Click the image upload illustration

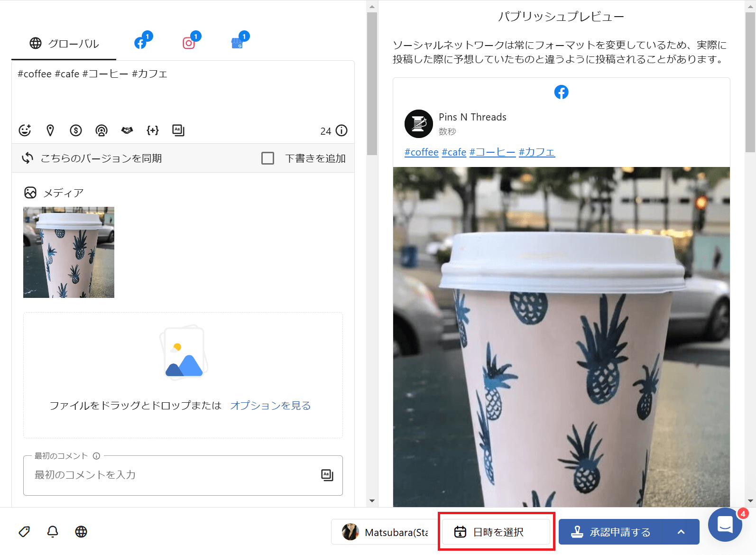click(x=184, y=352)
